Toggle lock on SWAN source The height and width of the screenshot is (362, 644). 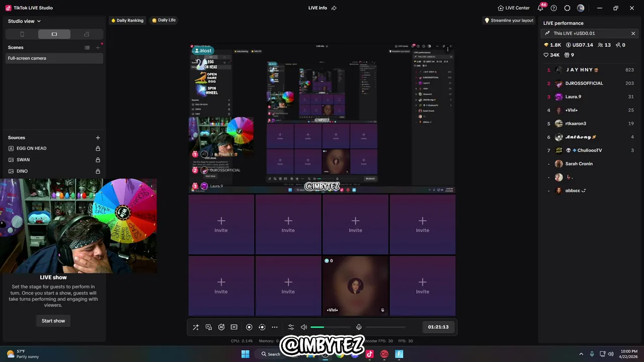pyautogui.click(x=98, y=160)
